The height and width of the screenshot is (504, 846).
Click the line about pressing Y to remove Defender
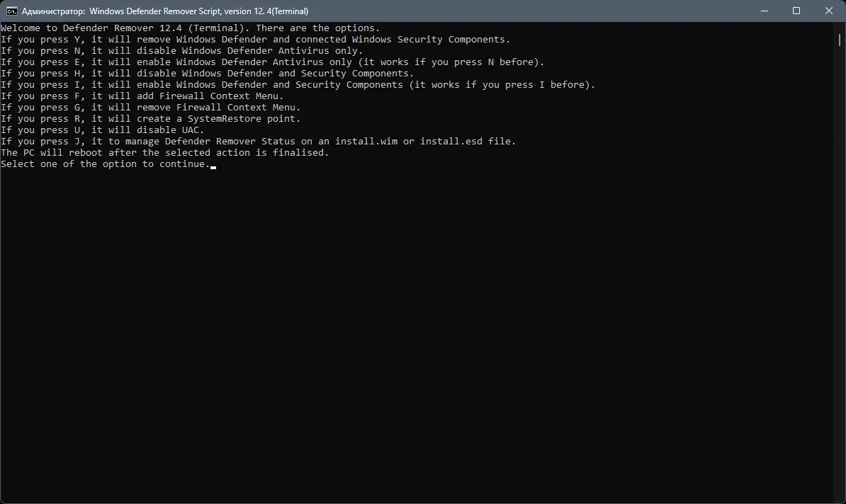(x=255, y=40)
